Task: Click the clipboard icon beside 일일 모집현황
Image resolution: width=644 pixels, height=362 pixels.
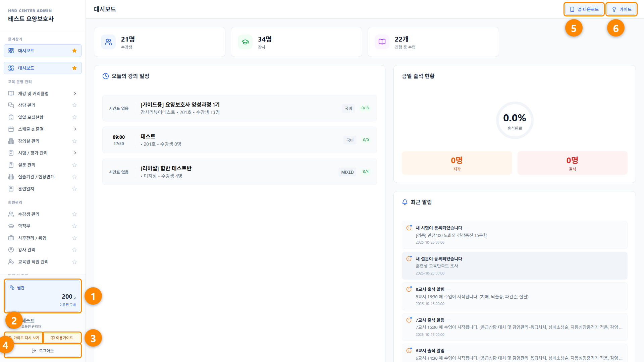Action: (11, 117)
